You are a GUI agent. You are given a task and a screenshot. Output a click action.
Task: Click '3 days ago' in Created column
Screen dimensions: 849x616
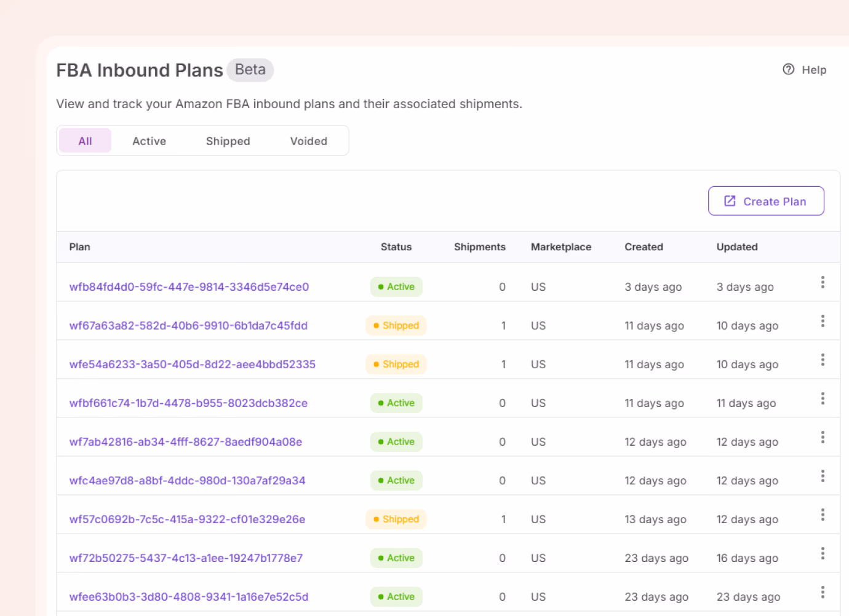[x=653, y=286]
